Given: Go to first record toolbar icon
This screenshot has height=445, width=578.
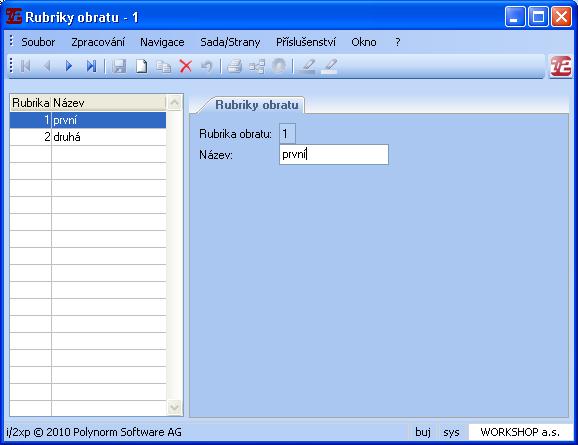Looking at the screenshot, I should coord(25,66).
